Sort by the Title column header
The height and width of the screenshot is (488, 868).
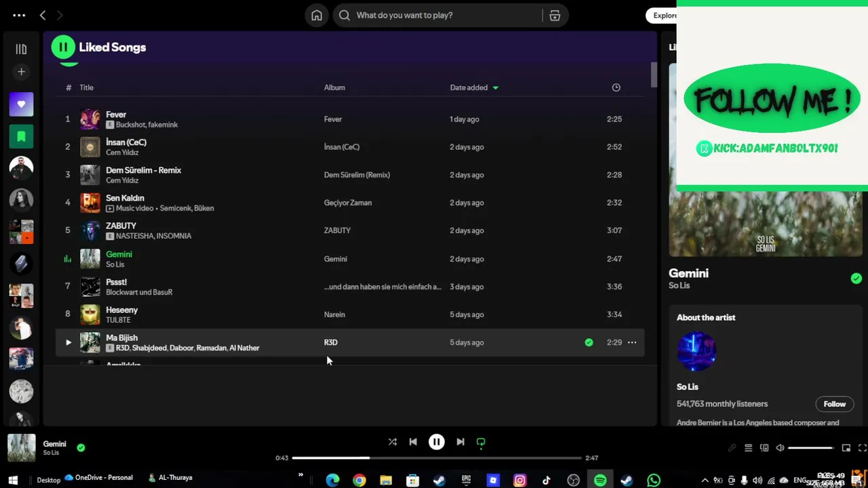pyautogui.click(x=86, y=87)
